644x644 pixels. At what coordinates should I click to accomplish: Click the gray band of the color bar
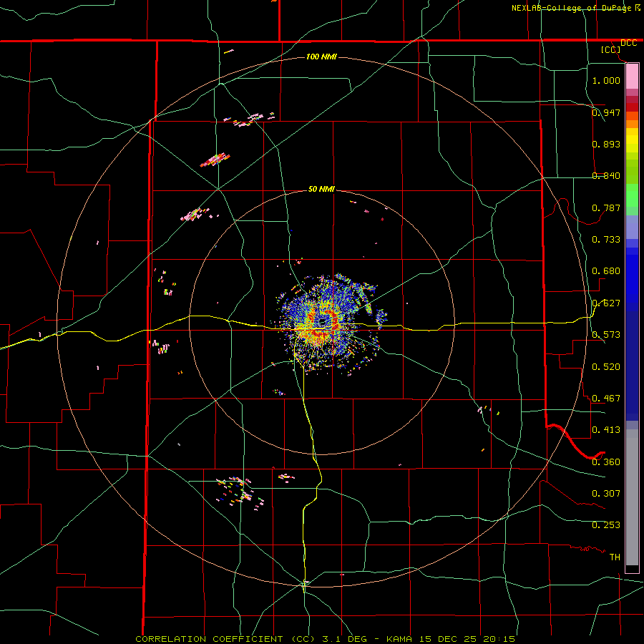632,497
